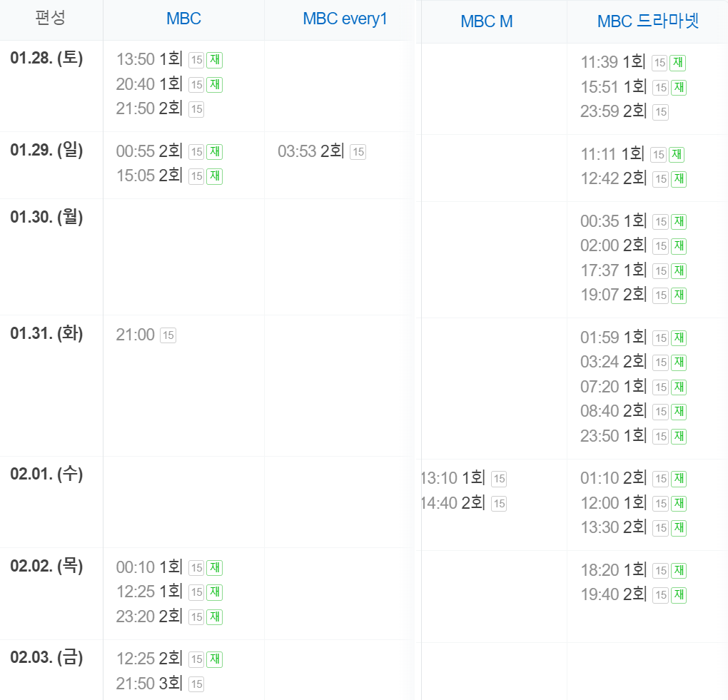Click green 재 badge beside MBC 00:55 2회

pyautogui.click(x=215, y=152)
